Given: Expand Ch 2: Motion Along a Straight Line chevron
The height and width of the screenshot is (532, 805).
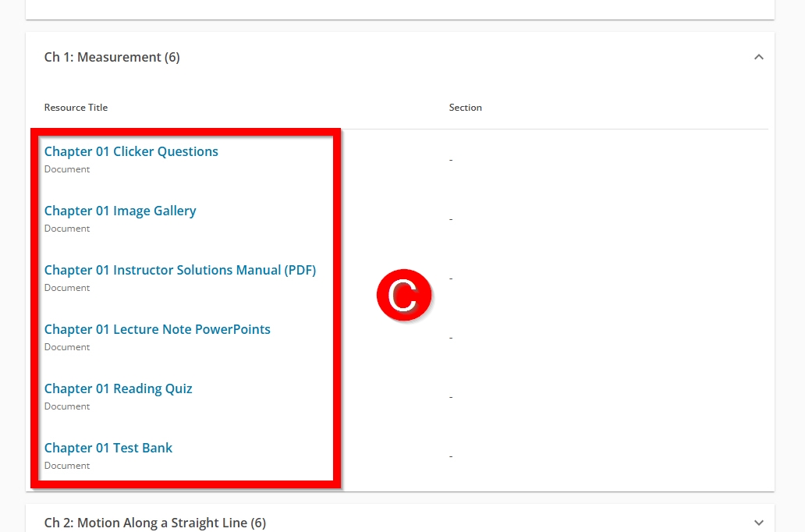Looking at the screenshot, I should click(x=758, y=523).
